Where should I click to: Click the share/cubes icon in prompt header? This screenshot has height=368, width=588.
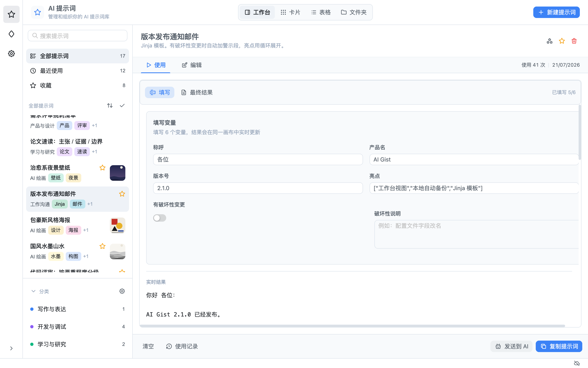click(550, 41)
